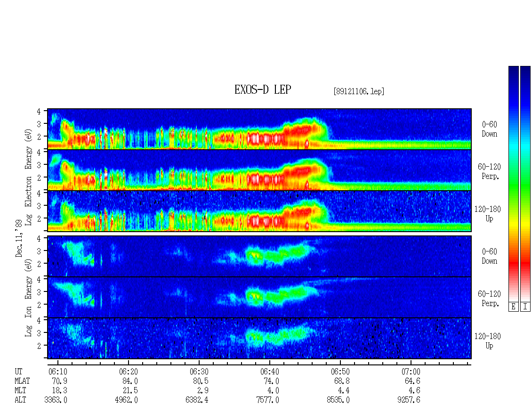Screen dimensions: 532x412
Task: Click the 06:50 time tick label
Action: 340,372
